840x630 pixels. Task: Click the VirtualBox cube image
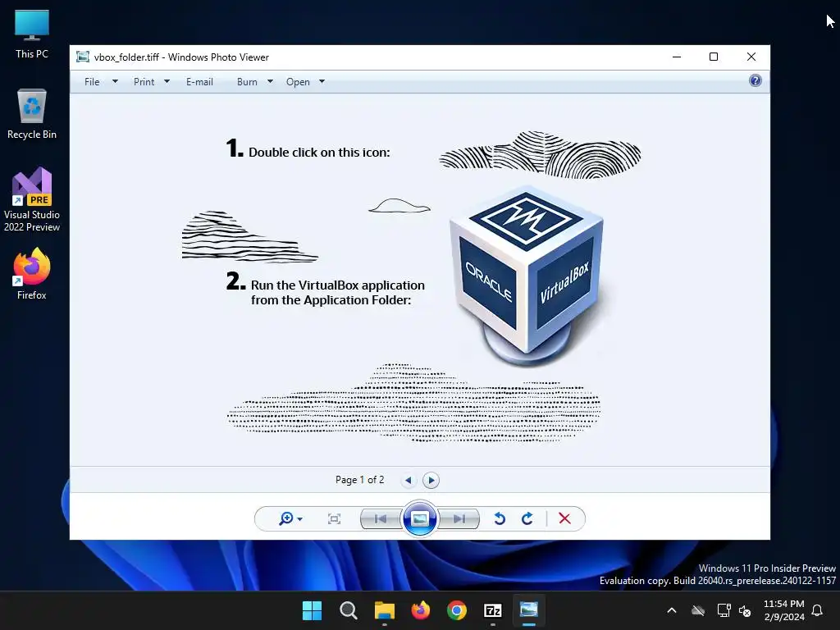[x=527, y=276]
